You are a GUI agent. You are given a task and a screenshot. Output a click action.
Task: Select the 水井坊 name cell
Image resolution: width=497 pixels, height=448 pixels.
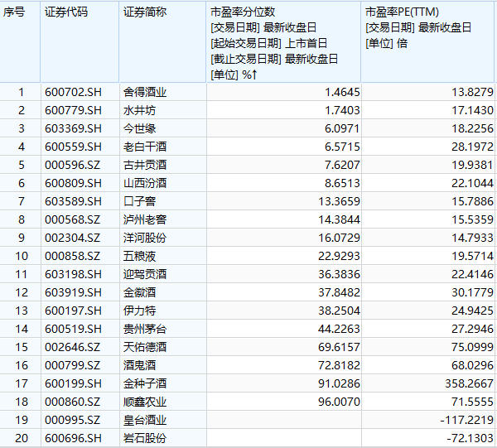[139, 110]
